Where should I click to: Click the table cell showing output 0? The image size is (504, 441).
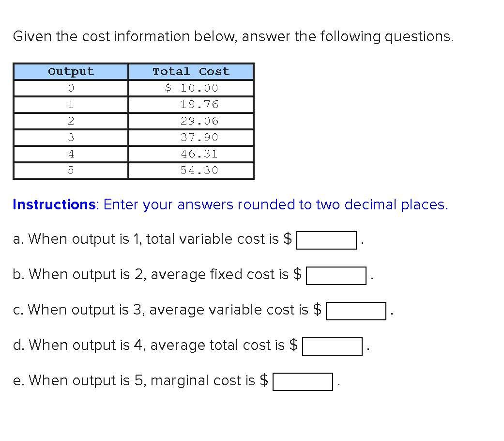[71, 88]
